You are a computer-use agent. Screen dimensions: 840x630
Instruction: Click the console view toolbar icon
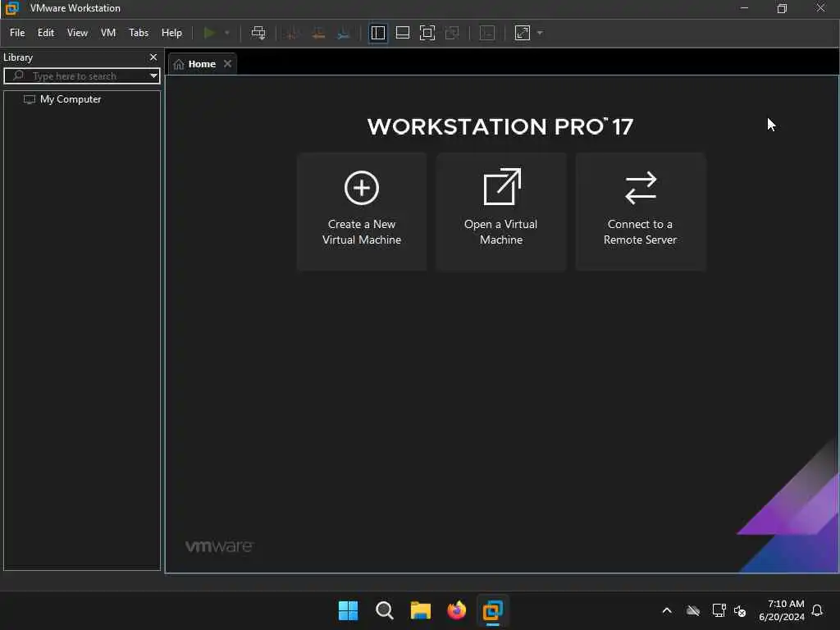487,33
